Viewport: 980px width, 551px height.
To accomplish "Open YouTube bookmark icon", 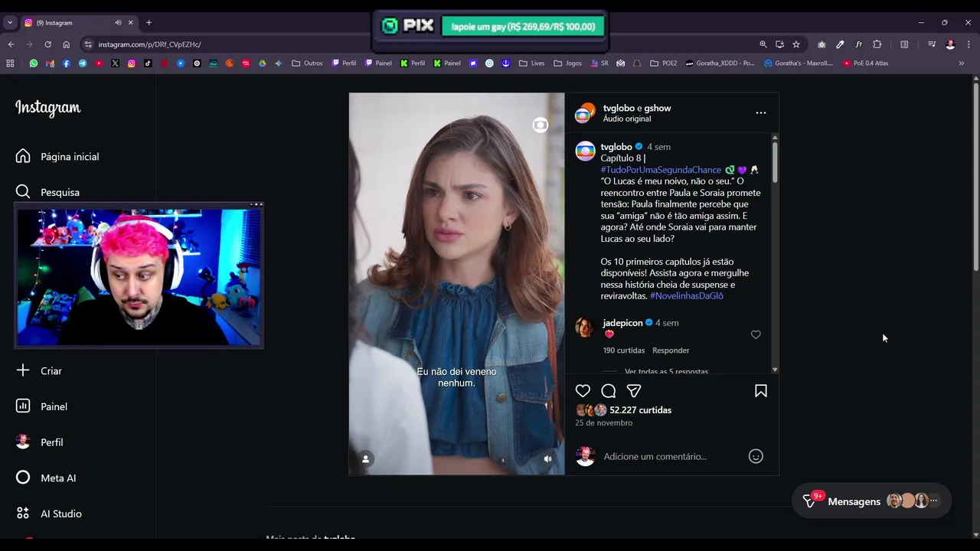I will coord(99,64).
